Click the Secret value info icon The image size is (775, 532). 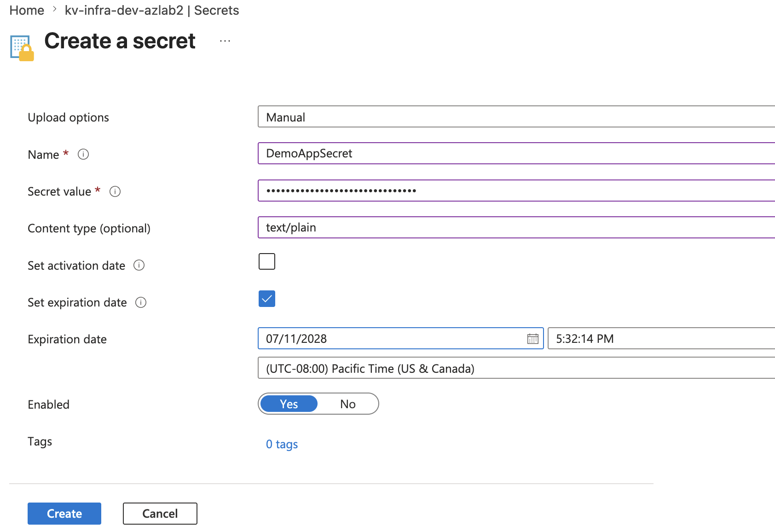click(x=115, y=191)
